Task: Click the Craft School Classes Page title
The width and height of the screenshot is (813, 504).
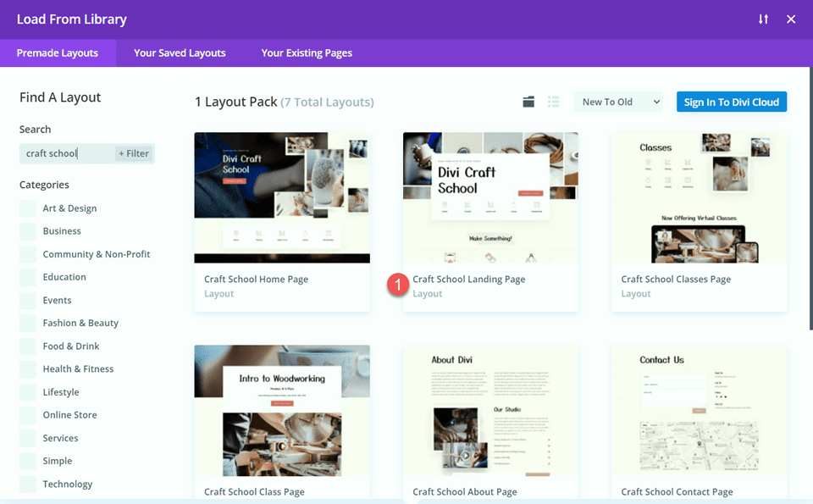Action: tap(676, 279)
